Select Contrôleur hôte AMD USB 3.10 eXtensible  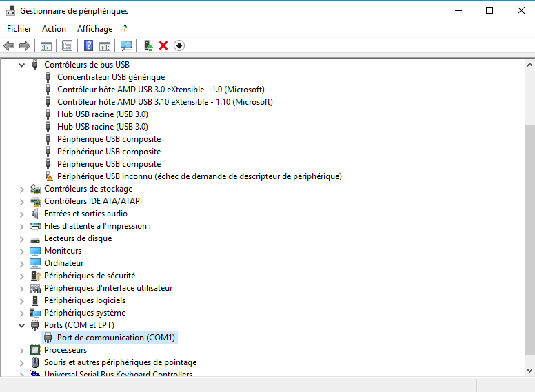tap(165, 102)
